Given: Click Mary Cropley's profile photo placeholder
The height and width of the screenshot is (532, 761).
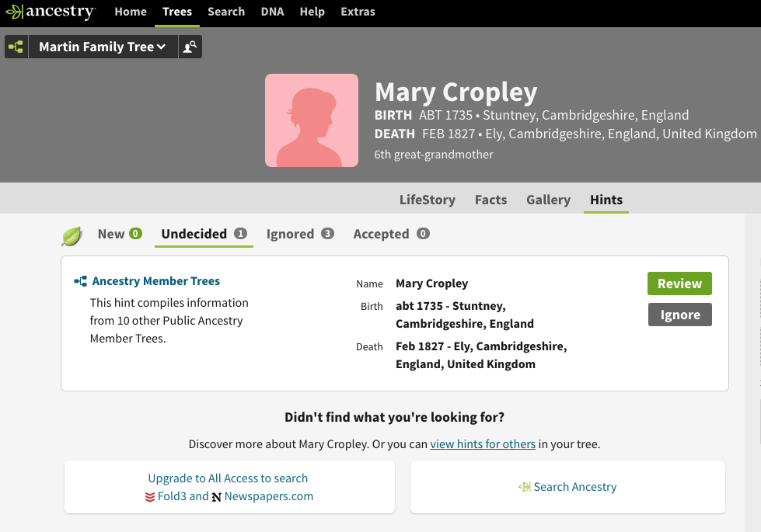Looking at the screenshot, I should coord(311,120).
